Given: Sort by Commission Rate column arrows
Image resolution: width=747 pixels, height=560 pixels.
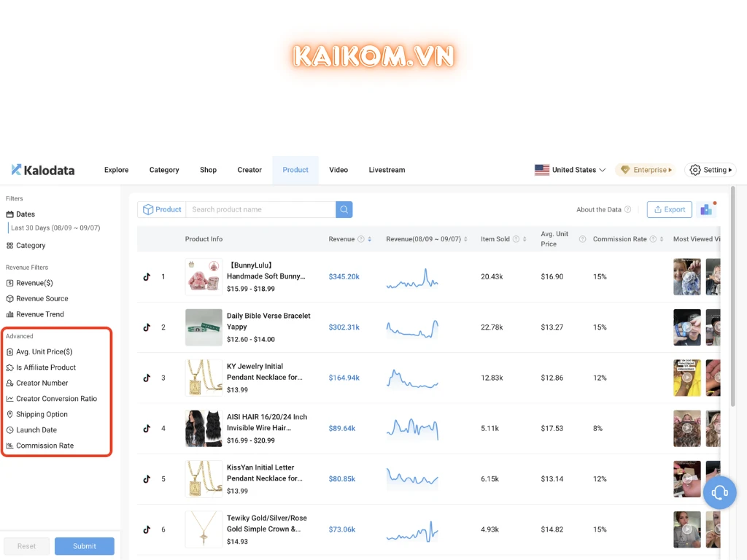Looking at the screenshot, I should pos(662,239).
